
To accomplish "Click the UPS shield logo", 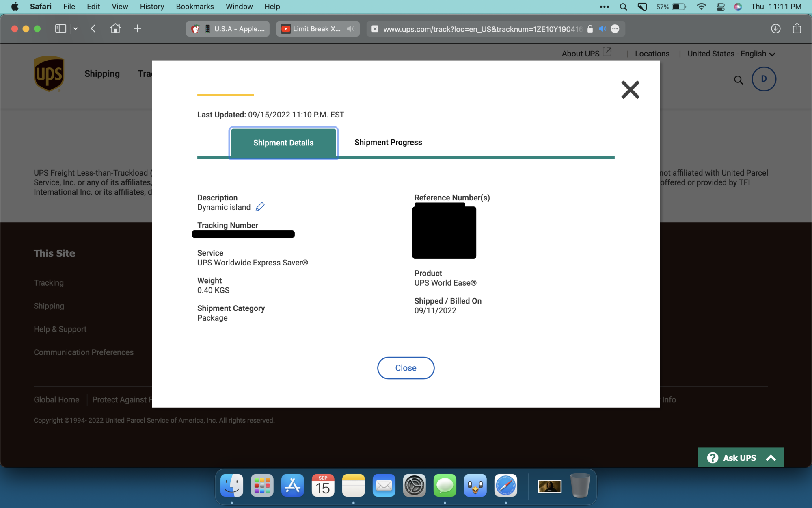I will pos(49,74).
